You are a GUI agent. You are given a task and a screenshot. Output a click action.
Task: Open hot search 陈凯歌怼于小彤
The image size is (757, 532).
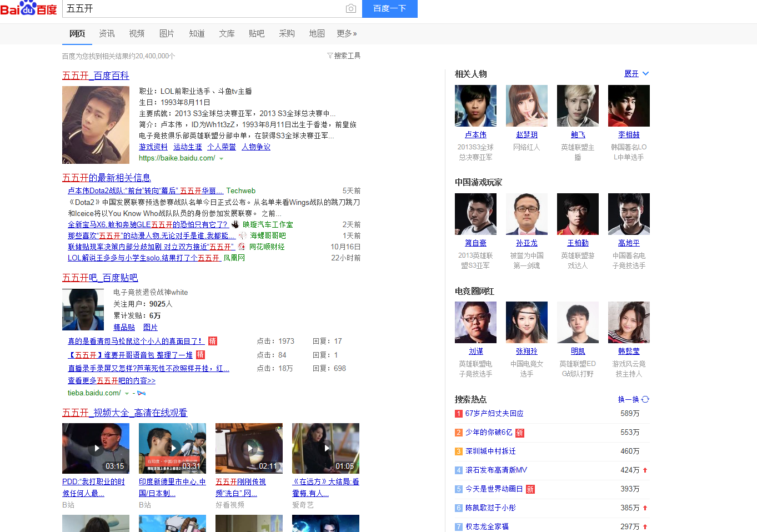point(490,508)
